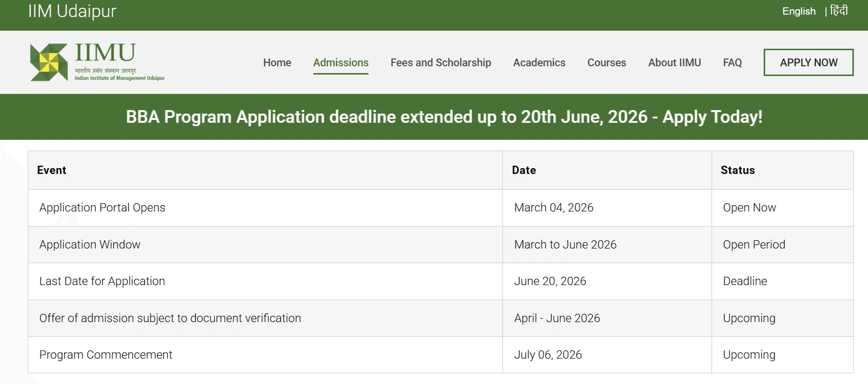Select the Event column header

point(265,170)
